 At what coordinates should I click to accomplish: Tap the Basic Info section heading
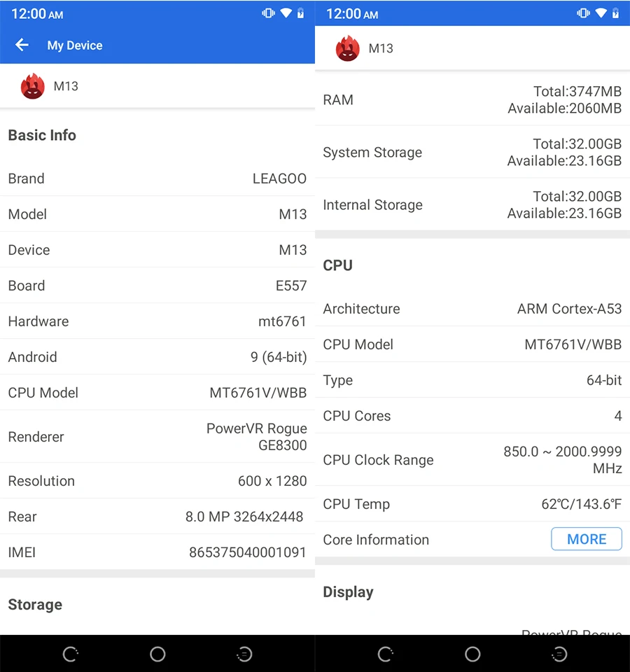point(42,135)
